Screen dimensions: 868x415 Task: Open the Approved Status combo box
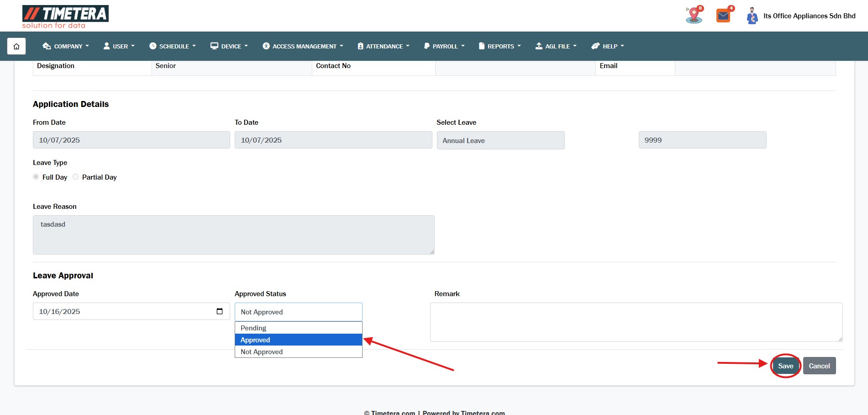coord(298,312)
